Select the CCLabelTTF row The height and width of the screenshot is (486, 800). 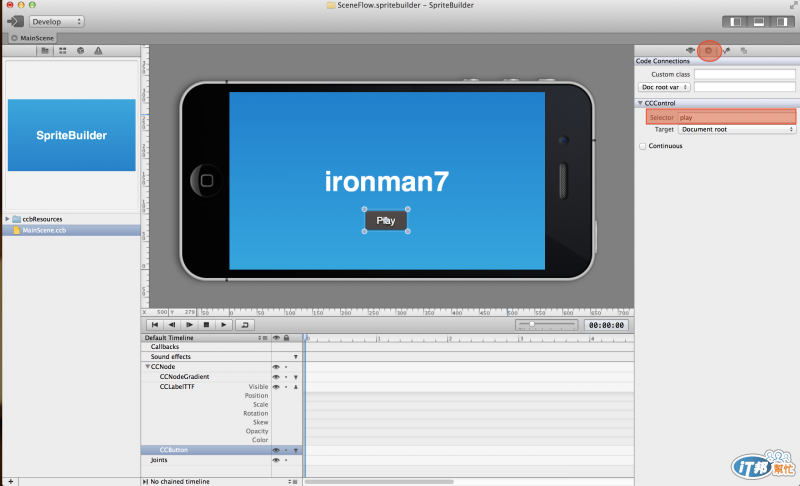coord(177,387)
